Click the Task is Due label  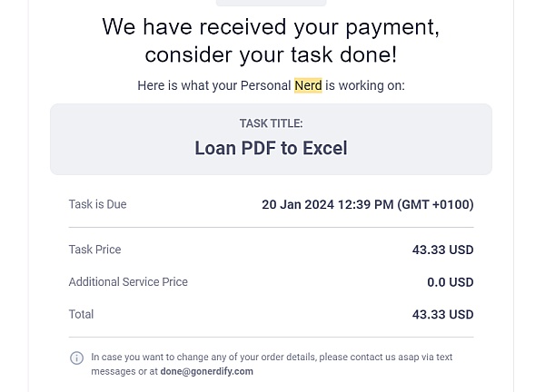[97, 204]
